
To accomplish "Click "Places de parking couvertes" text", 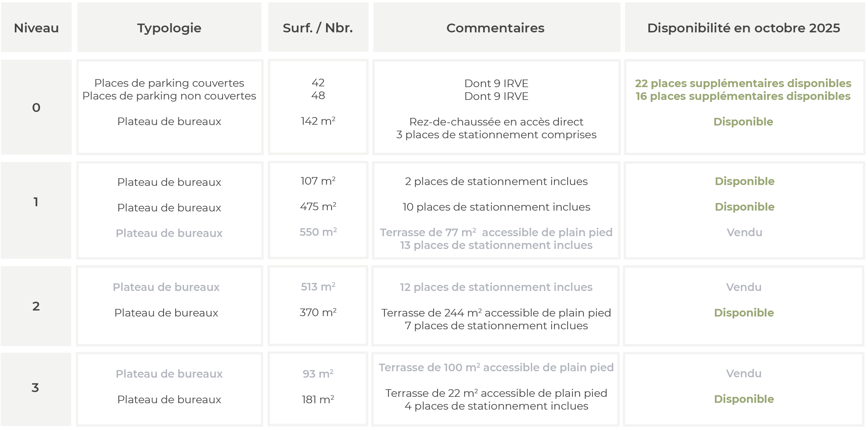I will [169, 83].
